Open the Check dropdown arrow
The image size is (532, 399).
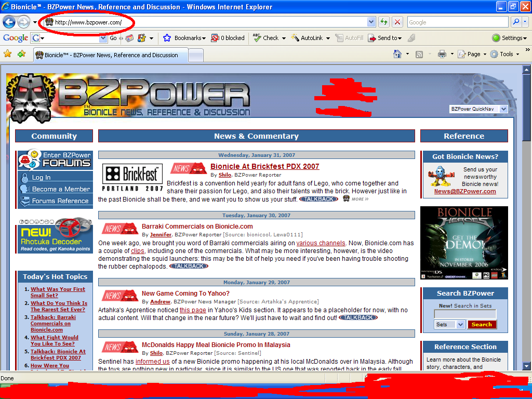tap(284, 38)
